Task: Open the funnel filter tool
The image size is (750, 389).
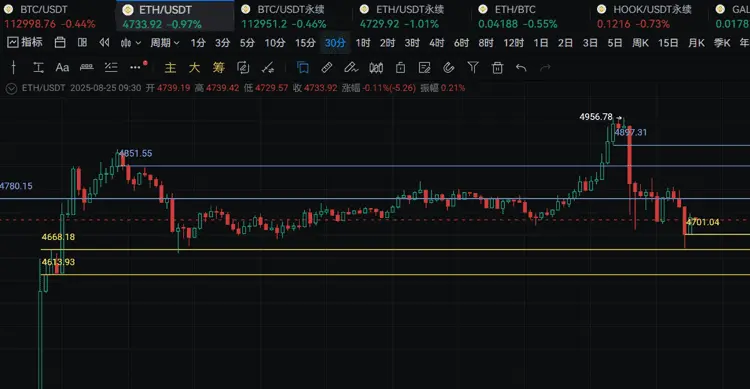Action: point(473,67)
